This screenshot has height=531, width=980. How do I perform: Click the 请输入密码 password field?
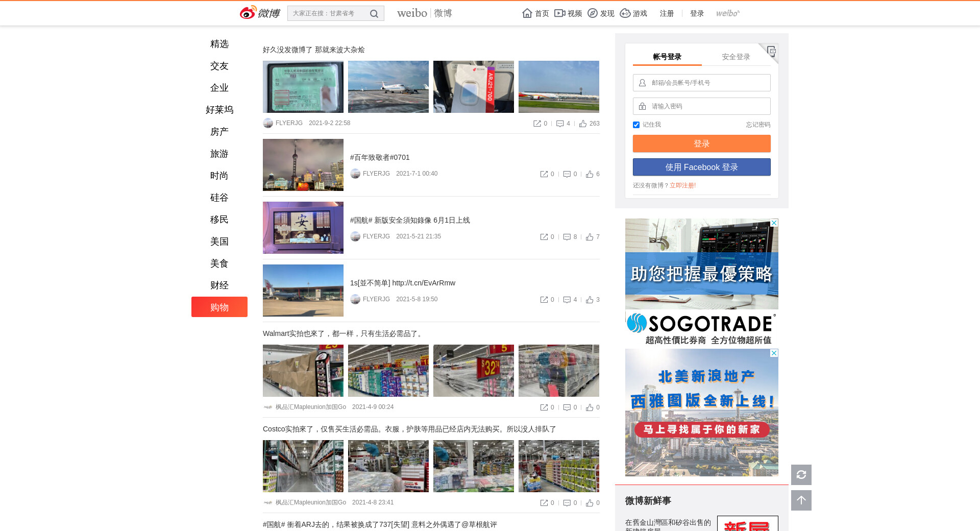pos(702,106)
